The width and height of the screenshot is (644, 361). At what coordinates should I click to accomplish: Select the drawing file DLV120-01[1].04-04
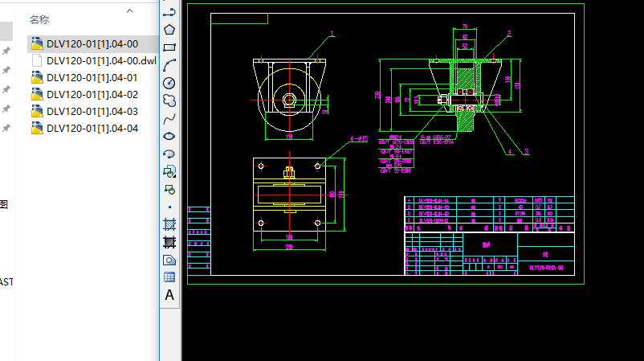pyautogui.click(x=92, y=129)
